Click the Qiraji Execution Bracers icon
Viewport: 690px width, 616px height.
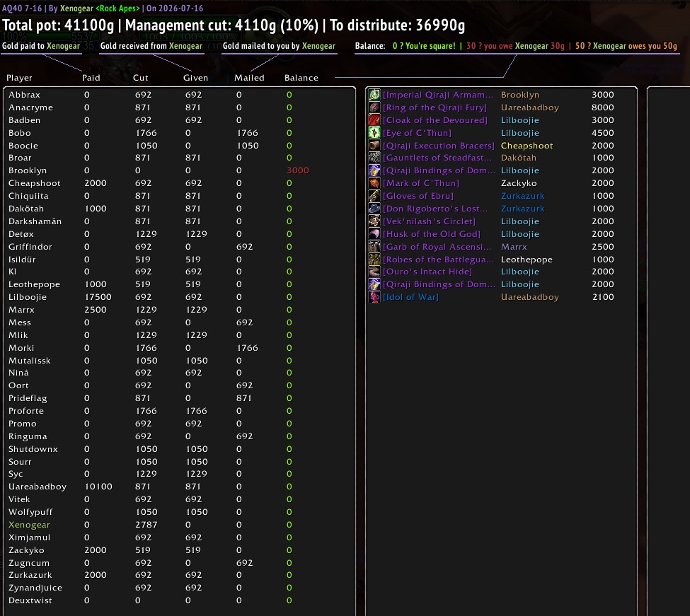(374, 145)
